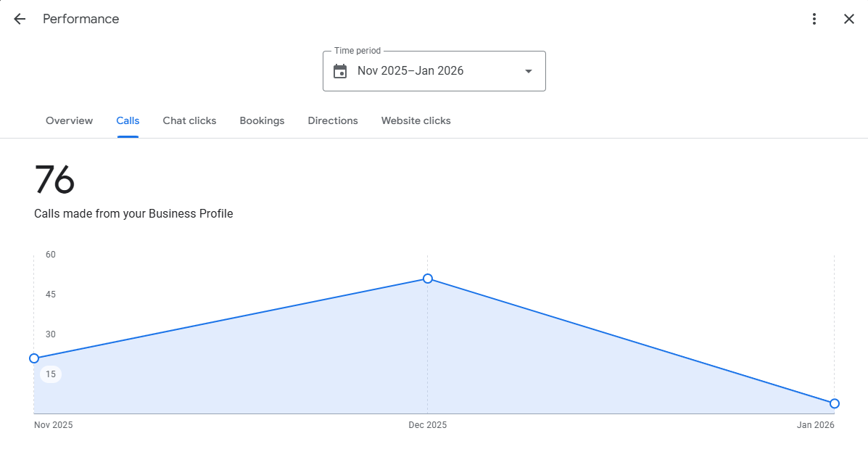Click the calendar icon in Time period
The image size is (868, 465).
pyautogui.click(x=340, y=71)
